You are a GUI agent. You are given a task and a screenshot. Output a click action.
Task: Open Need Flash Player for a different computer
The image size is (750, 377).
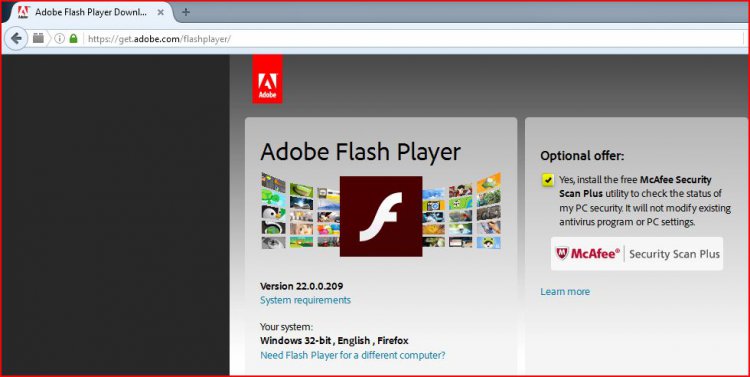[x=353, y=355]
